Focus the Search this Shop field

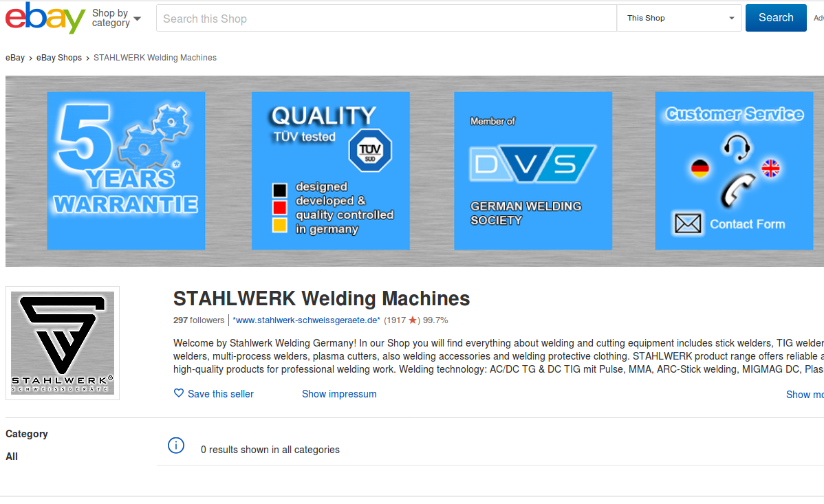(x=387, y=19)
